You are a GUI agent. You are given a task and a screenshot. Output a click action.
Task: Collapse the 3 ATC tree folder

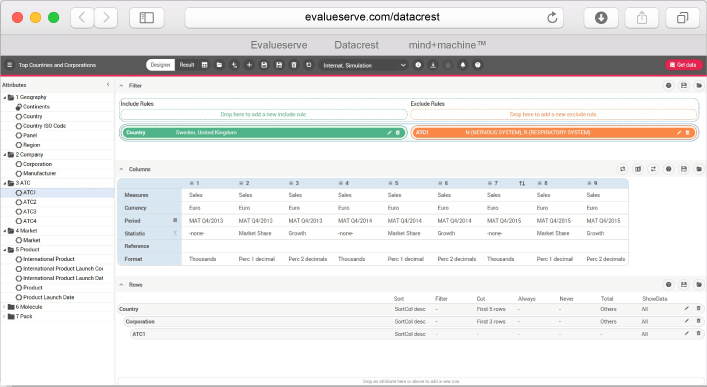[5, 183]
